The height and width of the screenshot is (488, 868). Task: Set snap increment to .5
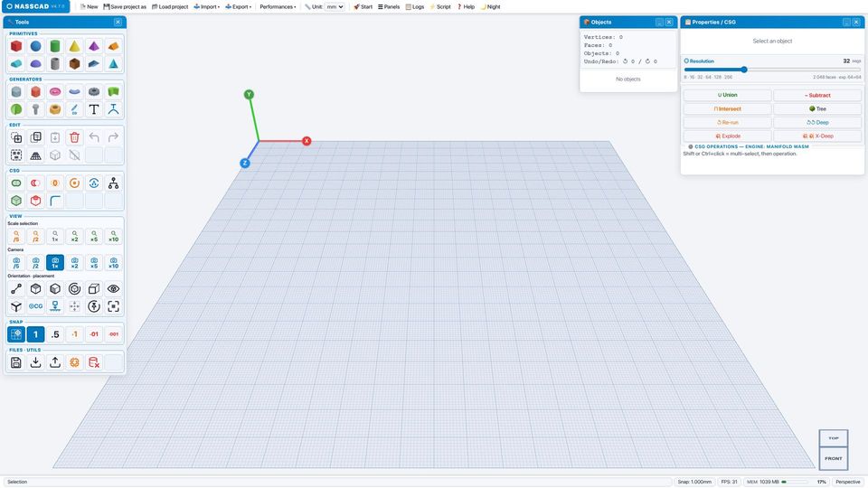55,334
